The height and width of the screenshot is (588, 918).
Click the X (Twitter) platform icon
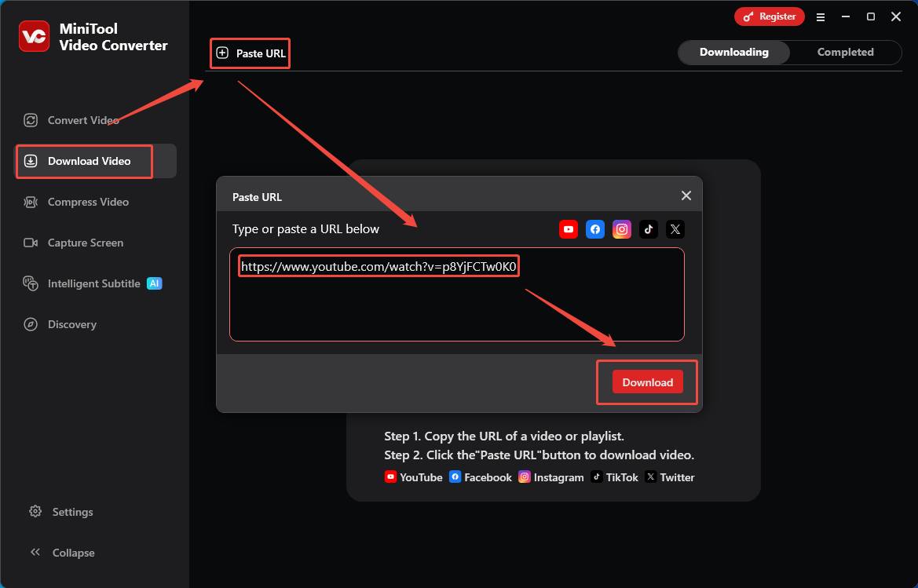point(675,229)
